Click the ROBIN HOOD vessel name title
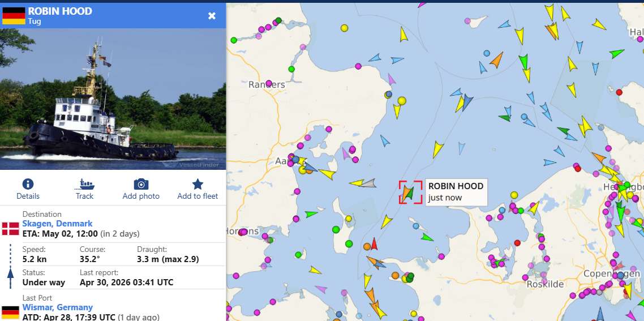 (x=60, y=11)
